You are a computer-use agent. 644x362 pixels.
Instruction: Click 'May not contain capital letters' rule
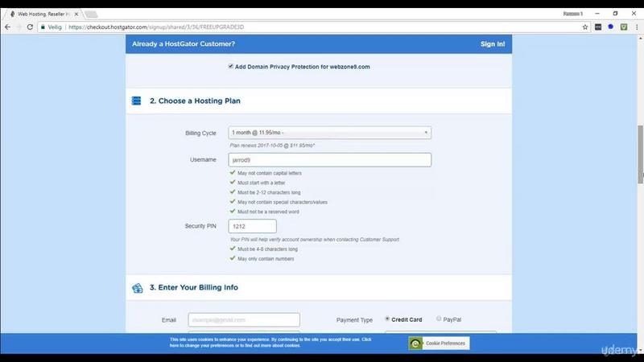(270, 173)
